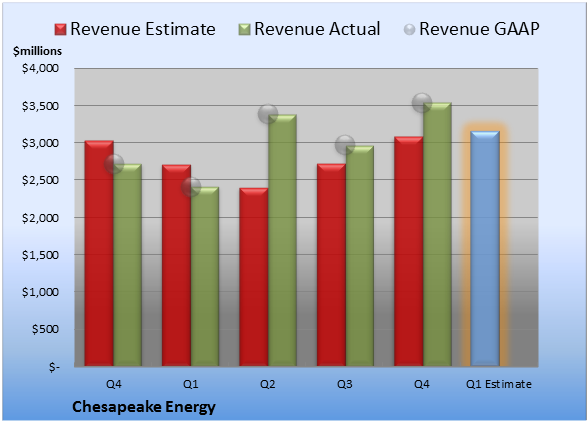Select the blue Q1 Estimate bar

pos(485,248)
